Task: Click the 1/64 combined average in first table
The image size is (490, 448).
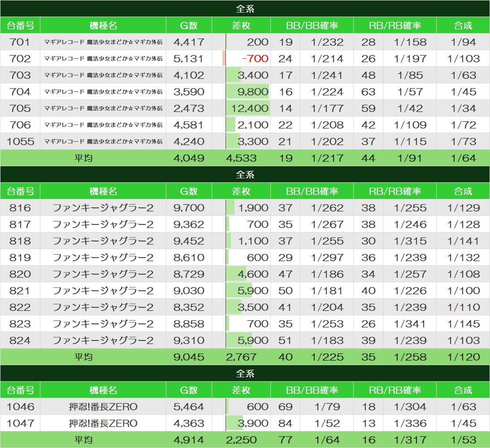Action: click(463, 158)
